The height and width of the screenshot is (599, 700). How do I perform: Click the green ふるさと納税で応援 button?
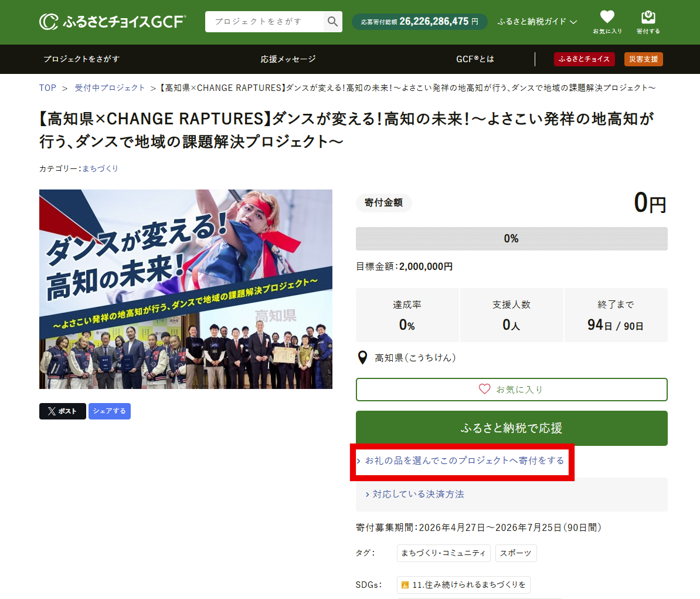click(512, 428)
